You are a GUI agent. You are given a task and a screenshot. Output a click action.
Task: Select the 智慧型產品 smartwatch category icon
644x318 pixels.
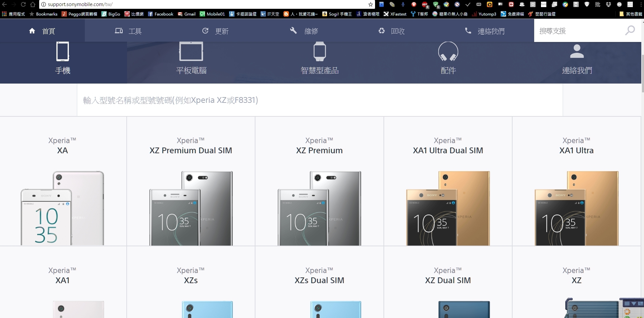[320, 51]
